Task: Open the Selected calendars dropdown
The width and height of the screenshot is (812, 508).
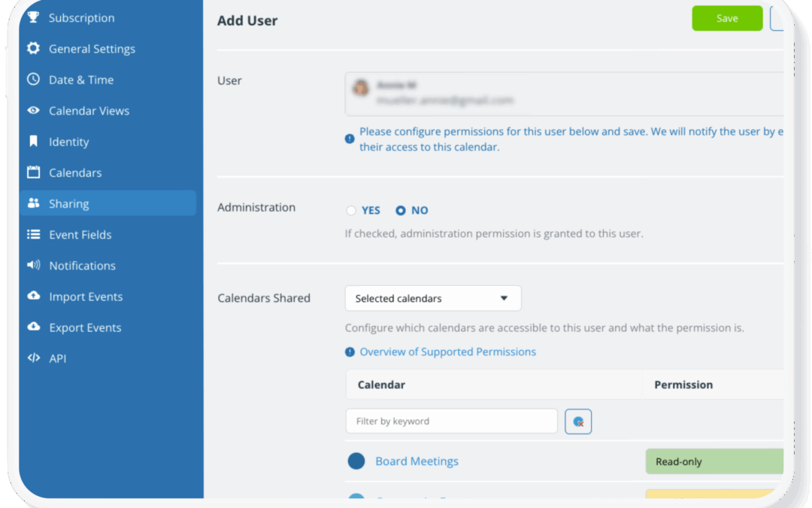Action: pyautogui.click(x=432, y=298)
